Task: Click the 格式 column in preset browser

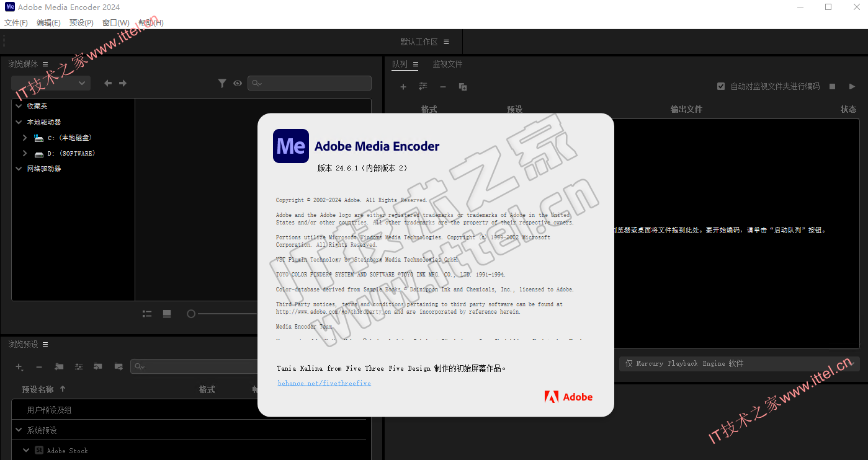Action: tap(207, 389)
